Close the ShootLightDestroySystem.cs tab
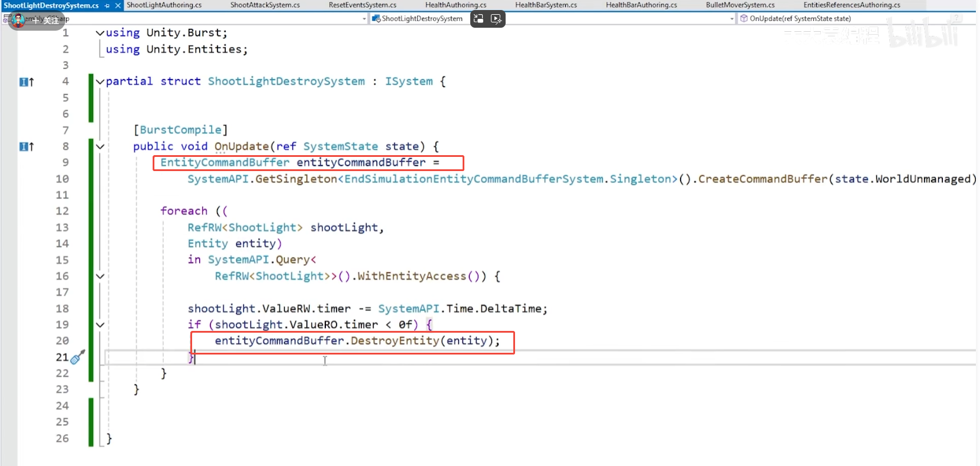The height and width of the screenshot is (466, 980). (117, 5)
